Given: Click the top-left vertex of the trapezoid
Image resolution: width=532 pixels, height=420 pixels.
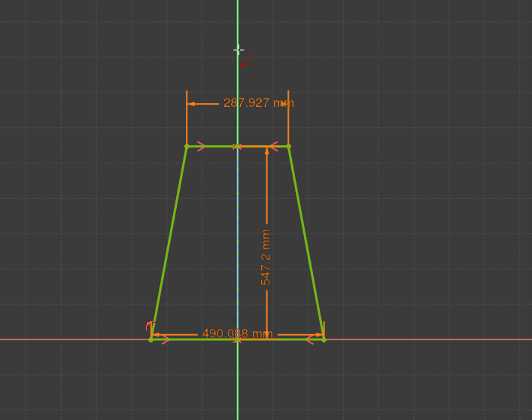Looking at the screenshot, I should (x=187, y=146).
